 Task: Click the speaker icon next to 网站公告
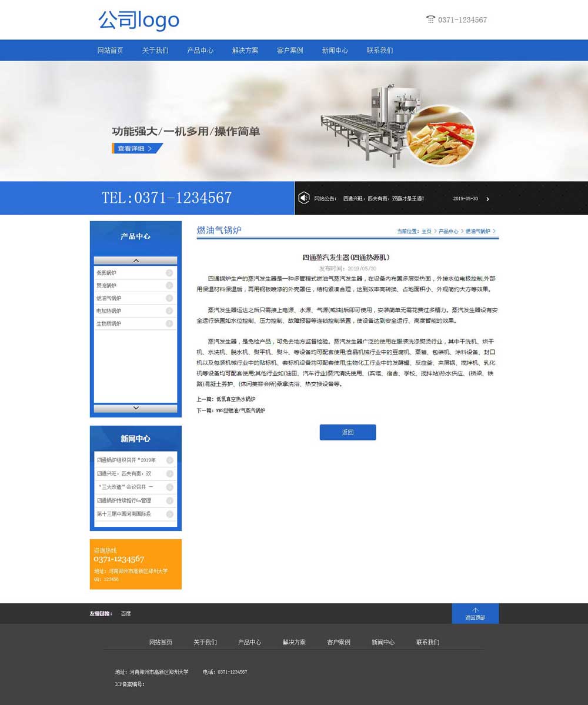303,198
